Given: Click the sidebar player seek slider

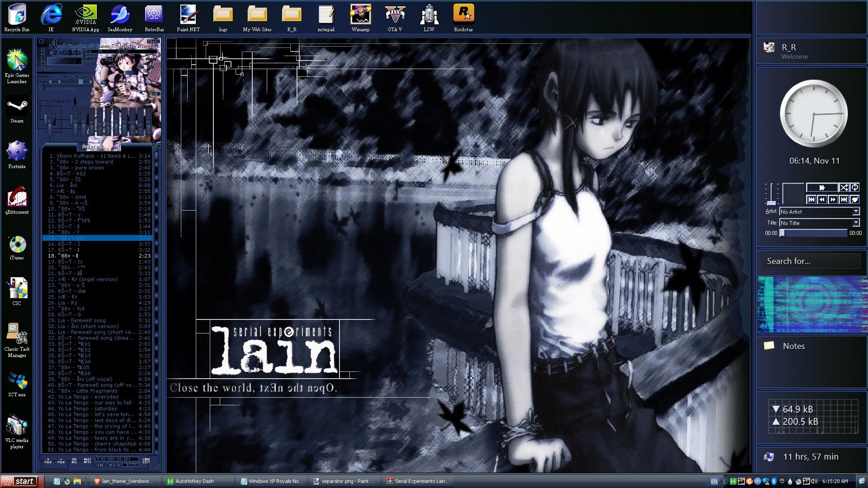Looking at the screenshot, I should [x=814, y=233].
